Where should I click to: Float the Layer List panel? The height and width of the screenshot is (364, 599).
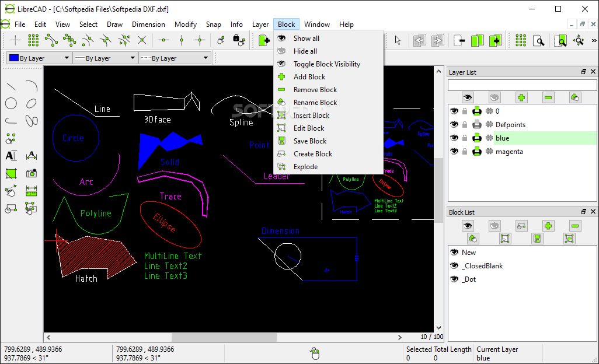click(584, 72)
